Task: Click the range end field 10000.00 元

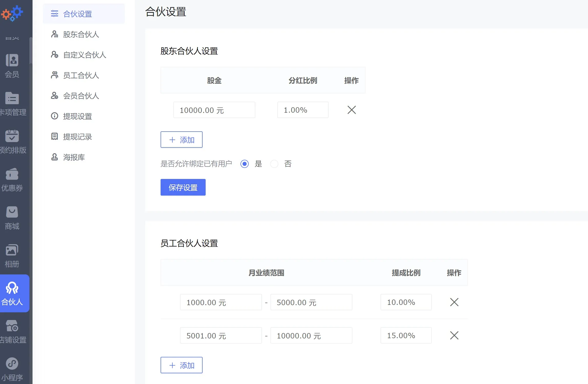Action: (311, 335)
